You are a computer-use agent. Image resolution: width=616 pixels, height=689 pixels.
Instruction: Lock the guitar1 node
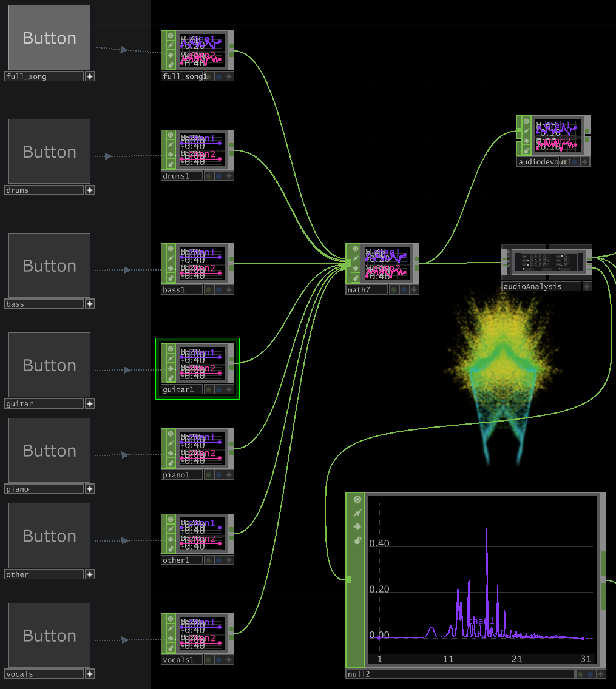pyautogui.click(x=171, y=378)
